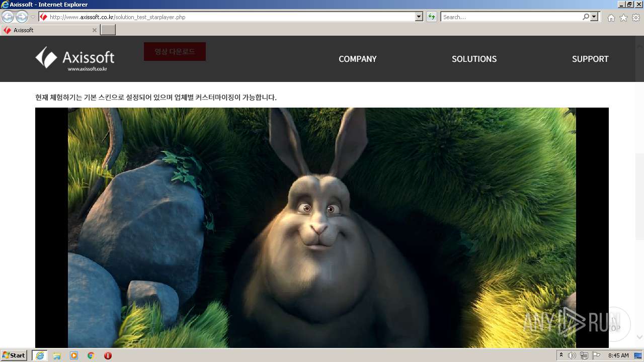The height and width of the screenshot is (362, 644).
Task: Open the Opera taskbar icon
Action: tap(108, 355)
